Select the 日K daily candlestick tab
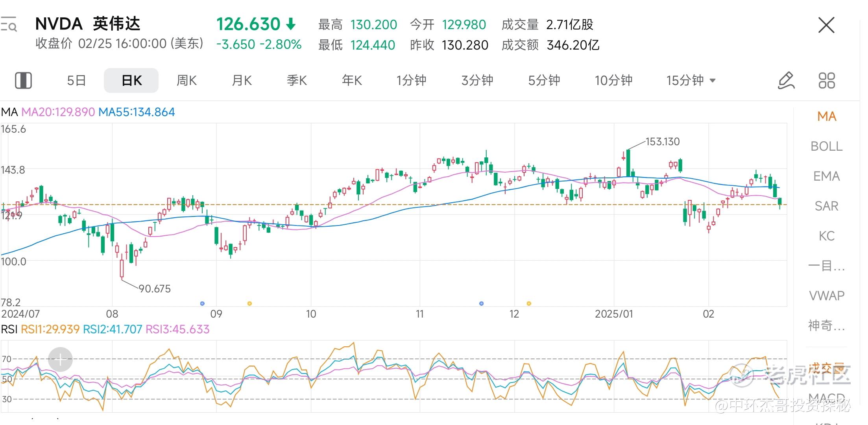 [131, 80]
